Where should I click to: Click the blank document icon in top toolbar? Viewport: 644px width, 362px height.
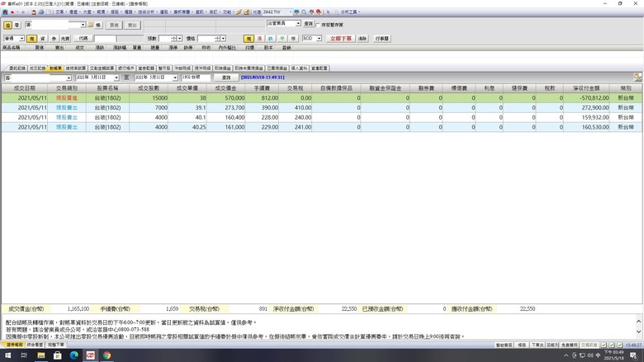(49, 12)
